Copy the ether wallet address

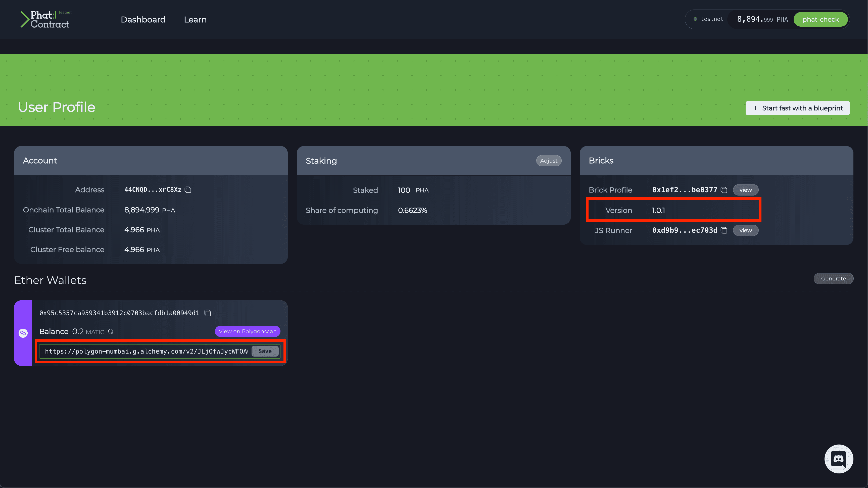[208, 313]
